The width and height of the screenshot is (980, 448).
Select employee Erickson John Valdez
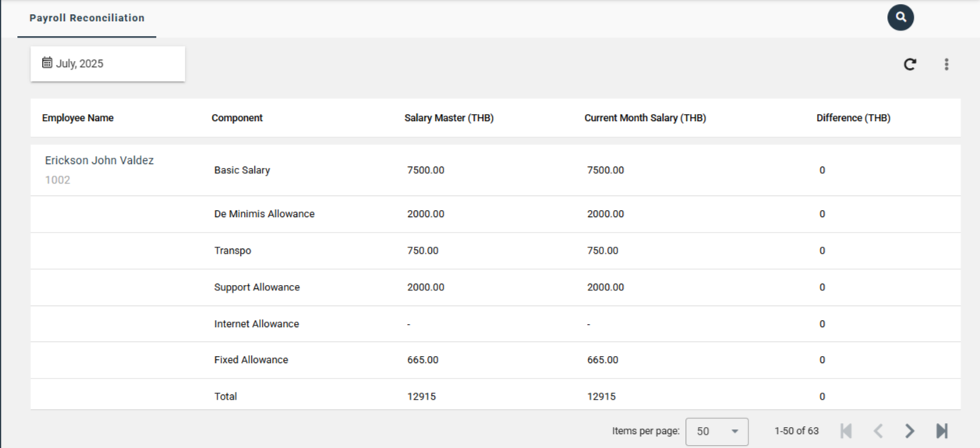99,161
